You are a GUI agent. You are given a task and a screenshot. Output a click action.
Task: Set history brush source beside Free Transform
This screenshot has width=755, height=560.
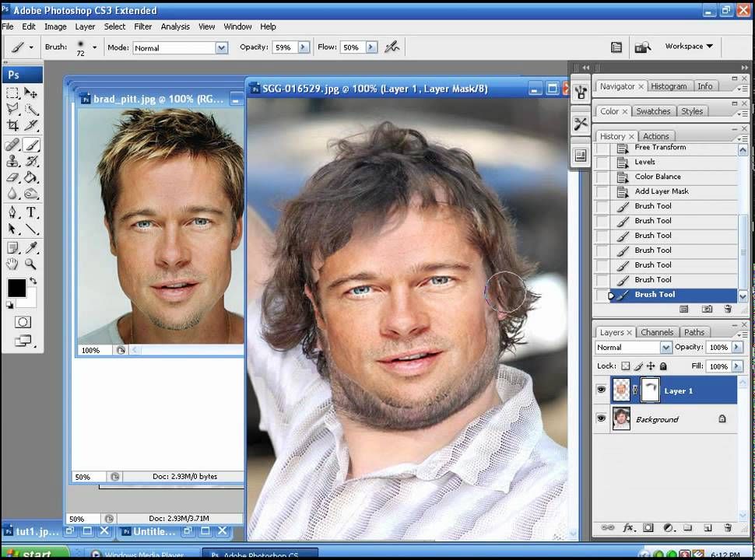tap(602, 149)
